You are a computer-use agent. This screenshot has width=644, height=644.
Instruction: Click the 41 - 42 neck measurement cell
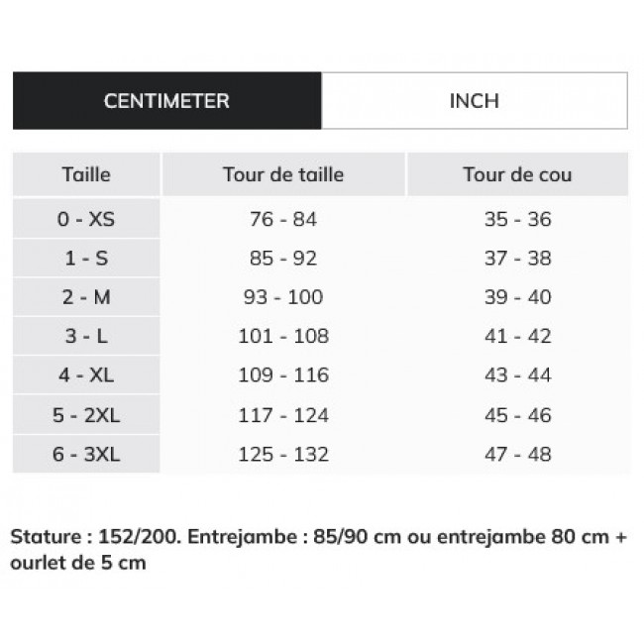tap(517, 336)
